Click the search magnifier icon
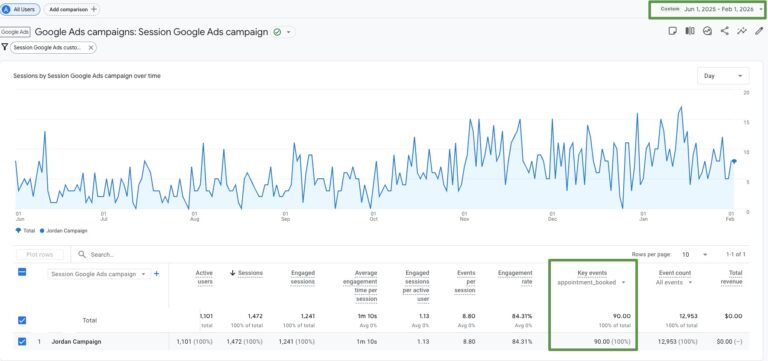768x361 pixels. click(x=82, y=254)
